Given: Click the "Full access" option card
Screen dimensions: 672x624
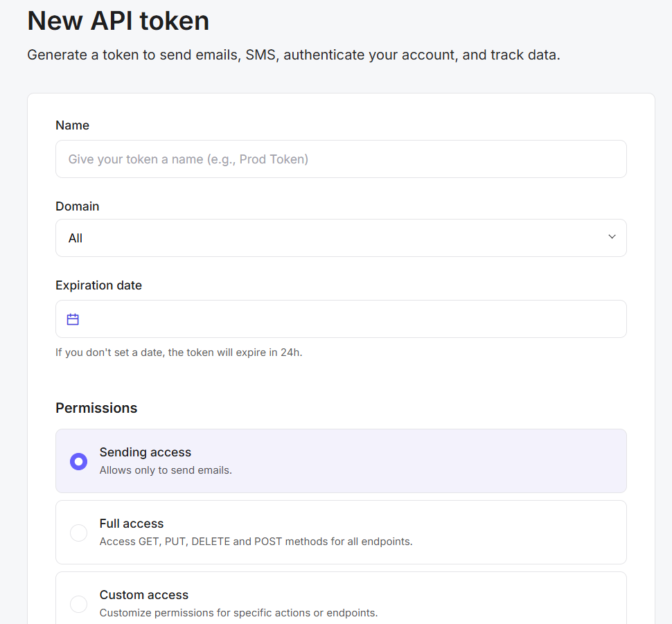Looking at the screenshot, I should (341, 532).
